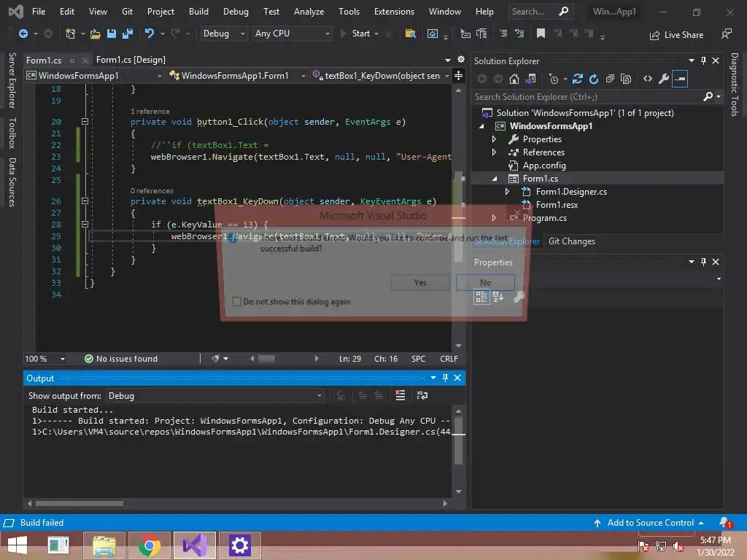Open the Extensions menu
This screenshot has width=747, height=560.
point(394,12)
